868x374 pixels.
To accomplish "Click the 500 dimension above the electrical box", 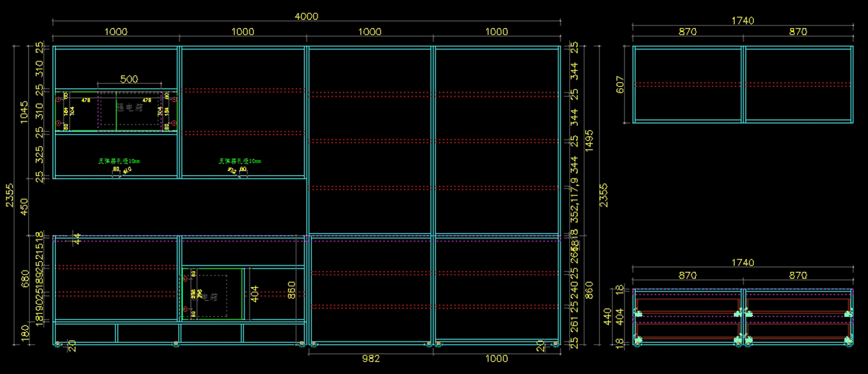I will click(129, 80).
